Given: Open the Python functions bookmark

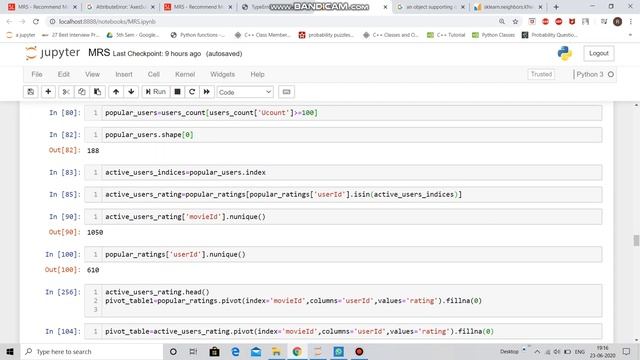Looking at the screenshot, I should point(198,35).
